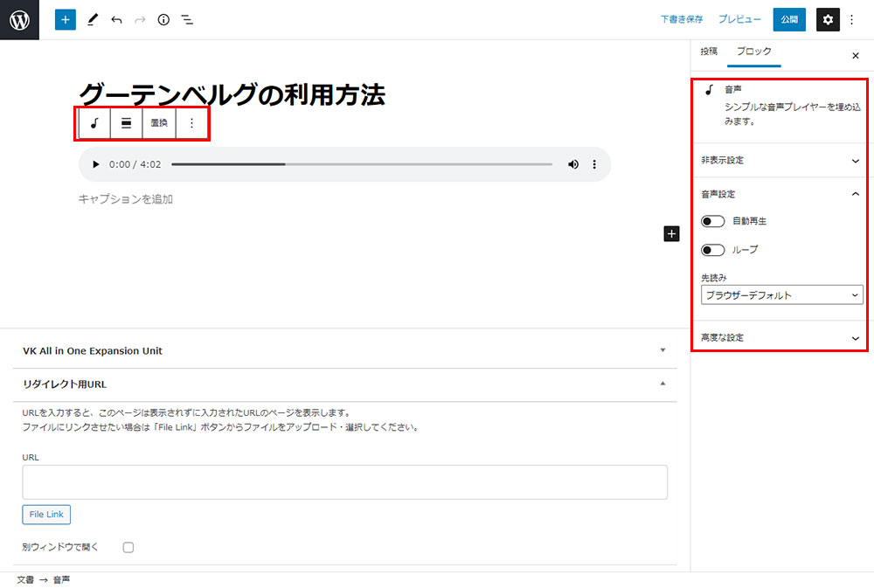This screenshot has height=588, width=874.
Task: Open the block inserter plus button
Action: click(66, 19)
